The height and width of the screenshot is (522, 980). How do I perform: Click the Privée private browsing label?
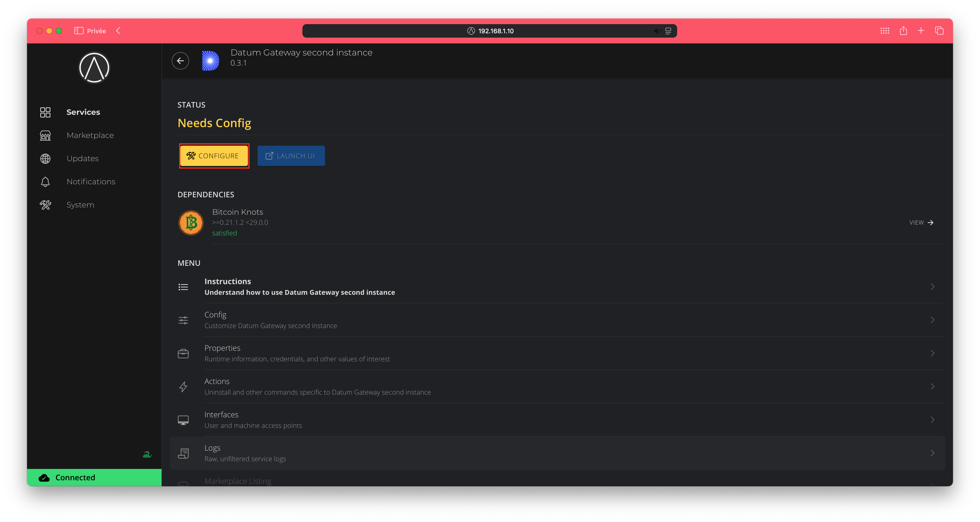(96, 31)
